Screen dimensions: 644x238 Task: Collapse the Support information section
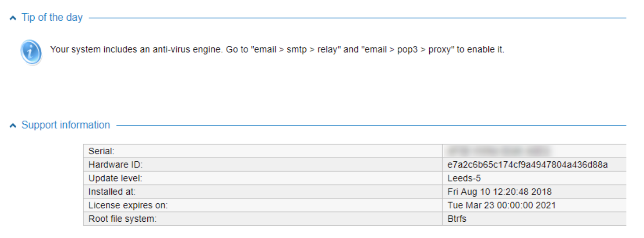[x=12, y=126]
